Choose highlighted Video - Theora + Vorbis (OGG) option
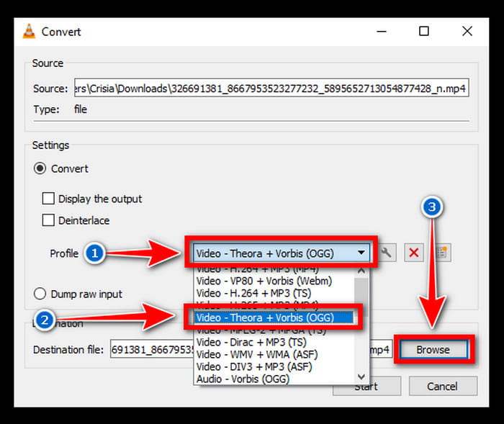The height and width of the screenshot is (424, 504). coord(274,317)
